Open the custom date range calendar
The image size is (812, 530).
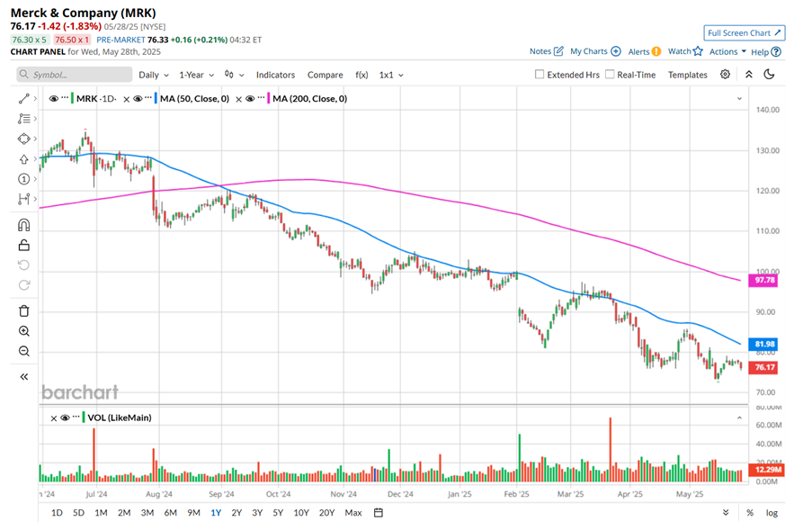tap(379, 512)
